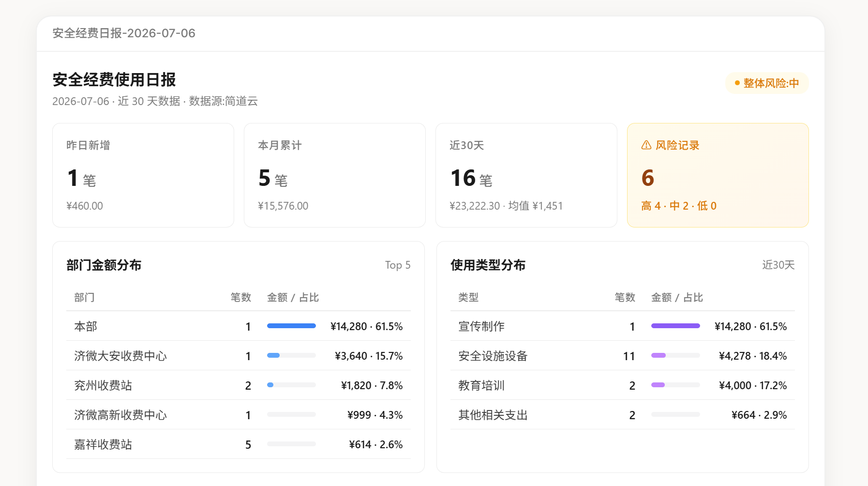Click the 部门 column header
Image resolution: width=868 pixels, height=486 pixels.
coord(84,297)
